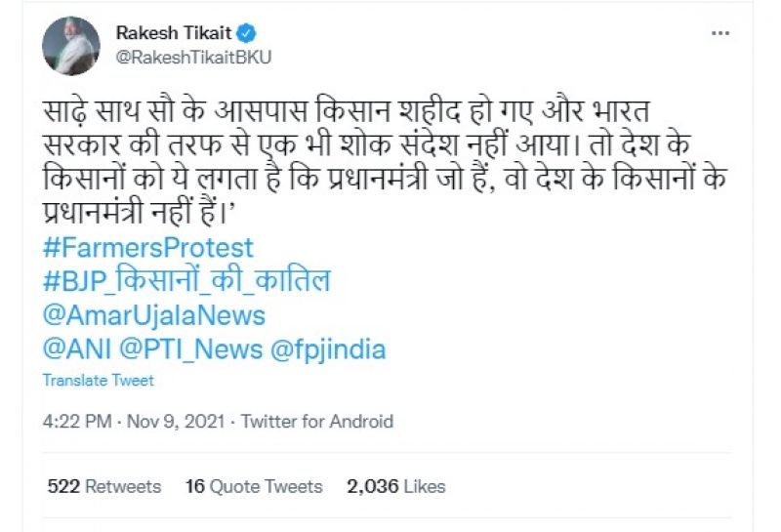Image resolution: width=781 pixels, height=532 pixels.
Task: Open the more options ellipsis menu
Action: (720, 33)
